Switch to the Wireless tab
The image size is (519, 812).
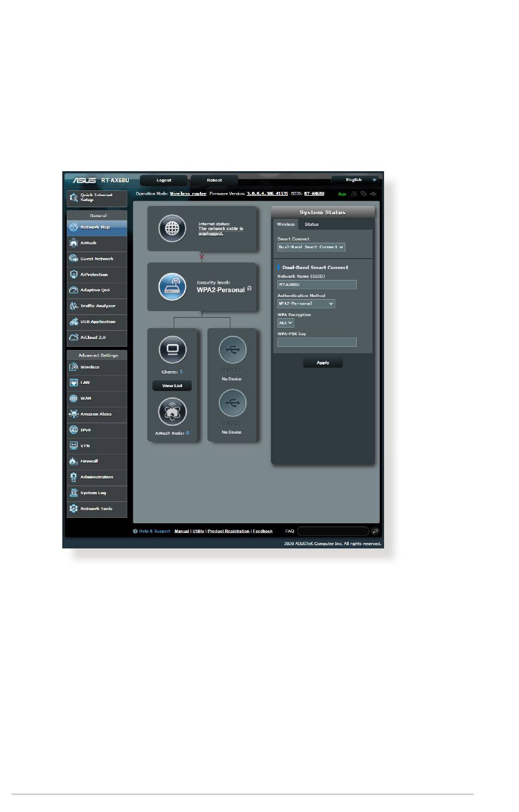pyautogui.click(x=286, y=225)
